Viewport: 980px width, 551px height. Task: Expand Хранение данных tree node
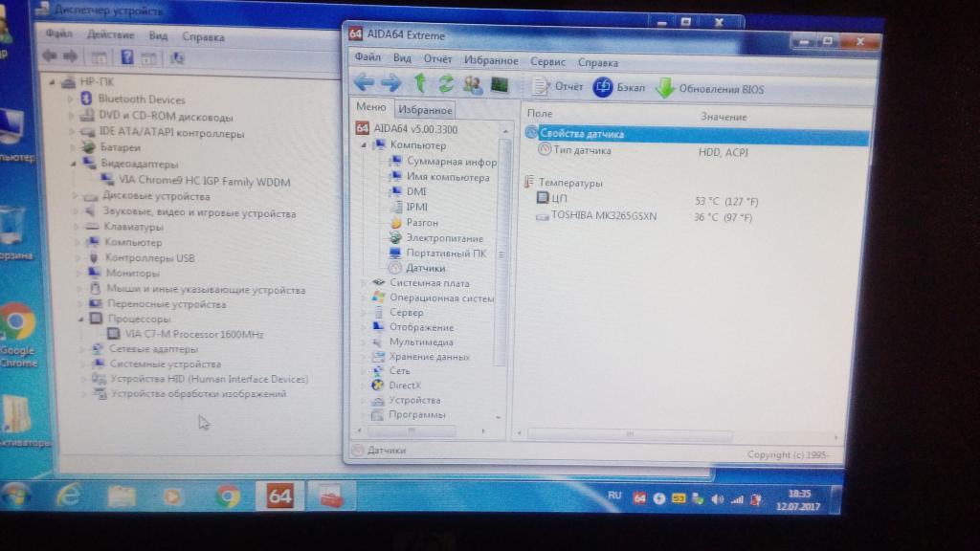point(364,357)
